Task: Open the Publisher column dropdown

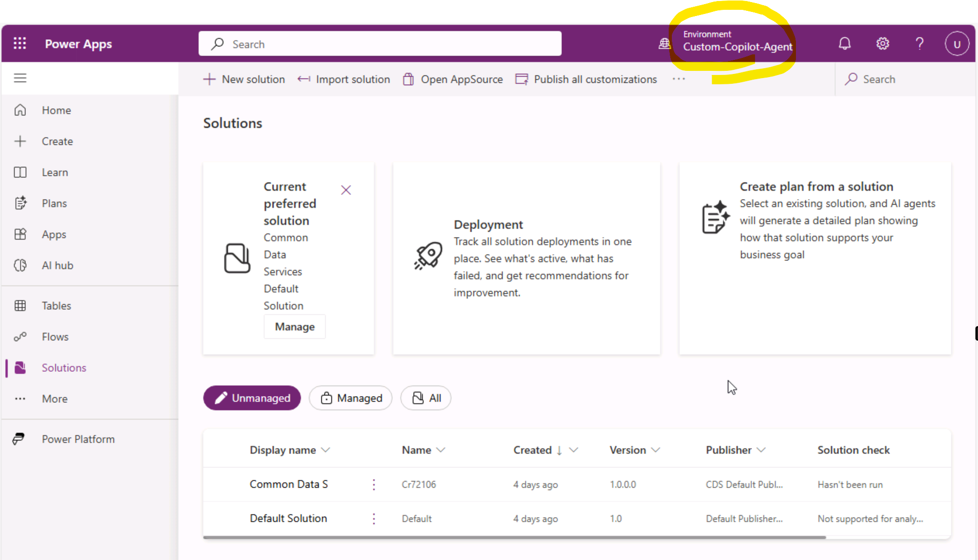Action: coord(761,450)
